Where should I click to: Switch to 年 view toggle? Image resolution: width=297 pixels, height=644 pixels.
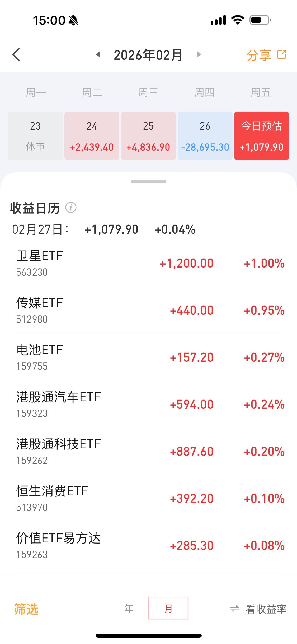[129, 608]
